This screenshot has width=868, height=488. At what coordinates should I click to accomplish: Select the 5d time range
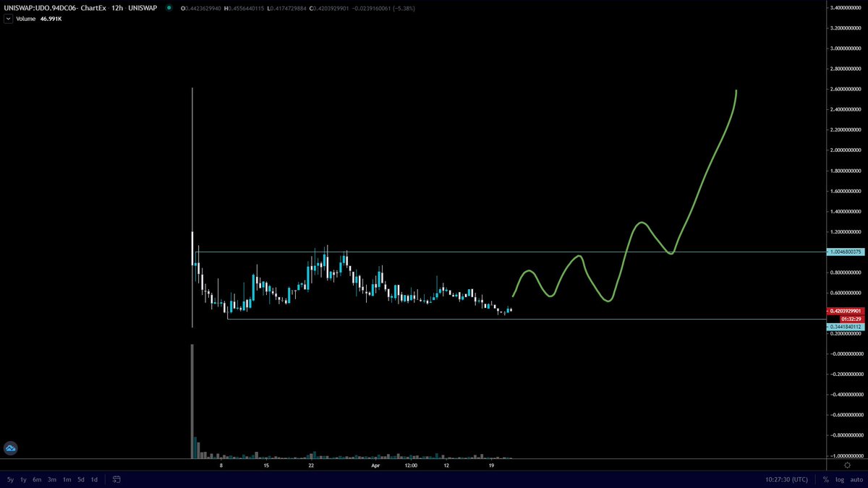pos(81,479)
